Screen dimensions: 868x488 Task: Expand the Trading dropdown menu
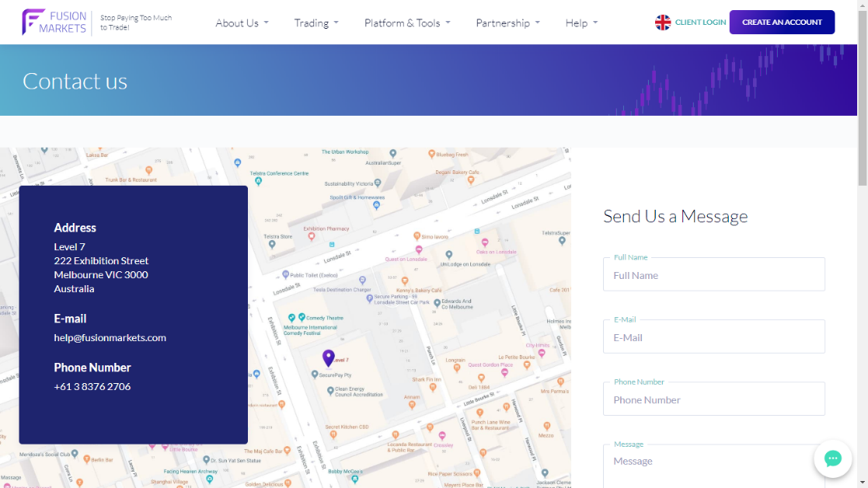(x=316, y=23)
